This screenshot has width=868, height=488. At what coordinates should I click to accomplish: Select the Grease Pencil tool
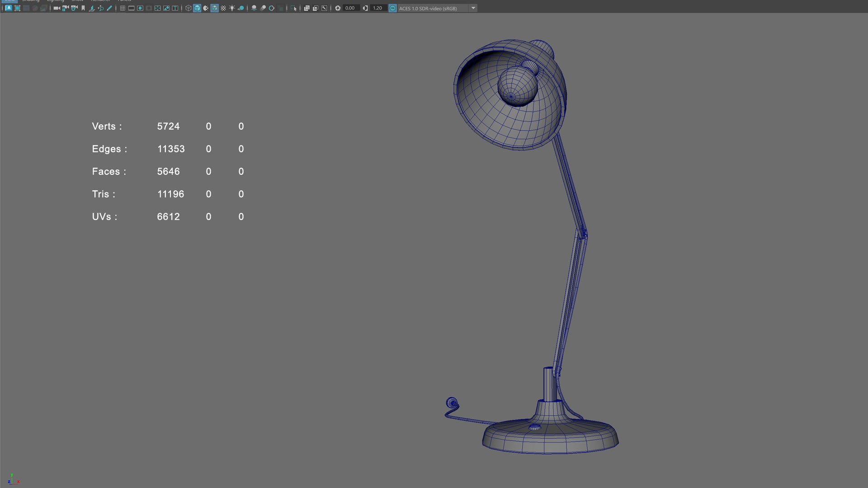pyautogui.click(x=109, y=8)
